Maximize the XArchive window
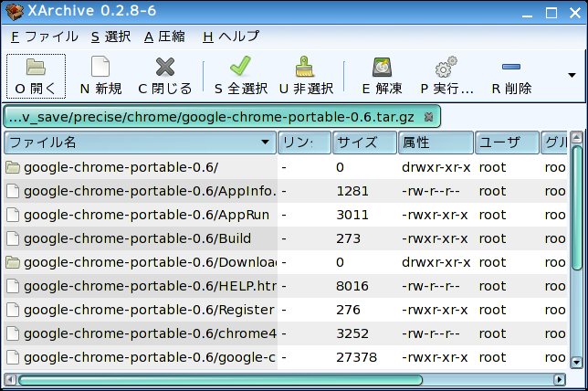Screen dimensions: 588x391 click(x=551, y=13)
